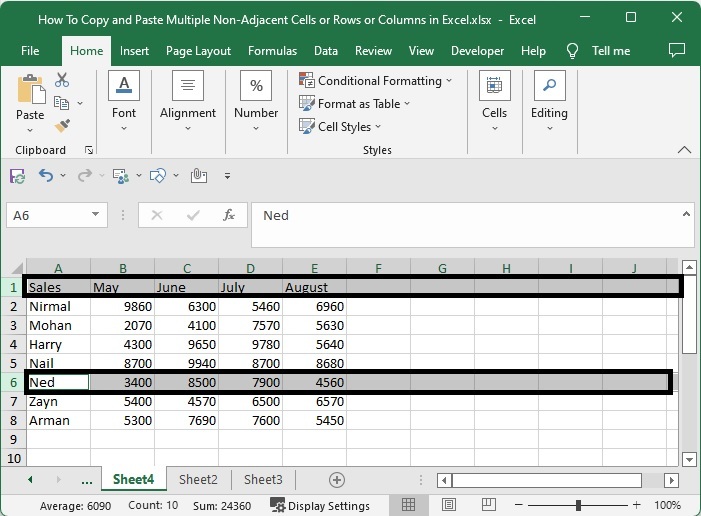
Task: Click the New Sheet plus icon
Action: (337, 480)
